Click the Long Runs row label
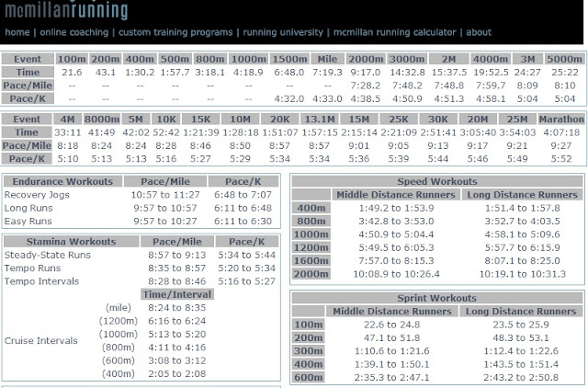 click(x=28, y=208)
